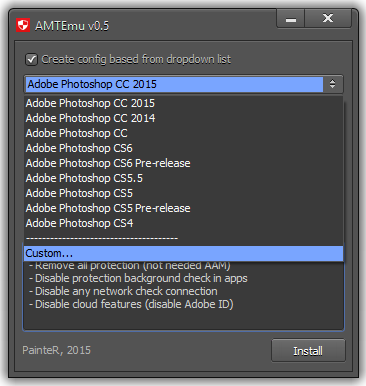Screen dimensions: 366x386
Task: Choose Adobe Photoshop CS5 Pre-release
Action: (183, 208)
